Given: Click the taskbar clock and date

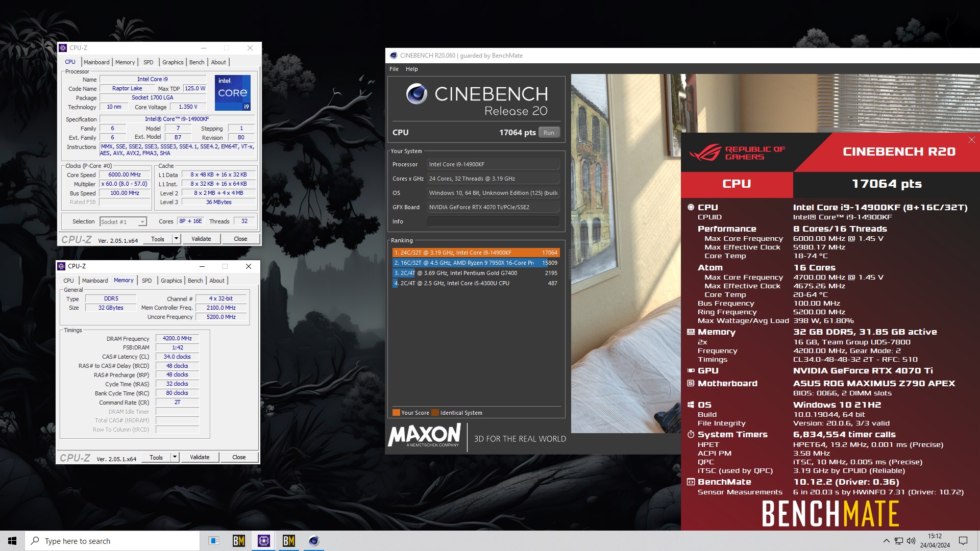Looking at the screenshot, I should 935,541.
